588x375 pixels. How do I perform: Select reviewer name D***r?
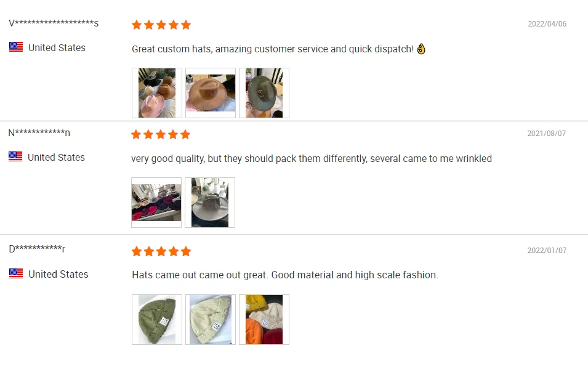click(x=37, y=249)
